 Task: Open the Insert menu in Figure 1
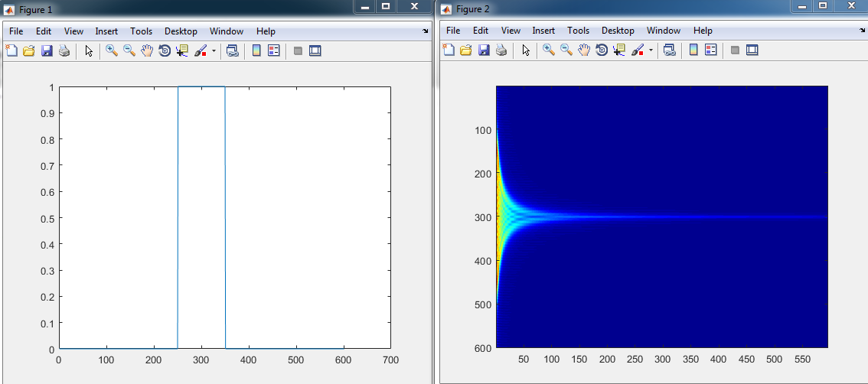(x=106, y=31)
